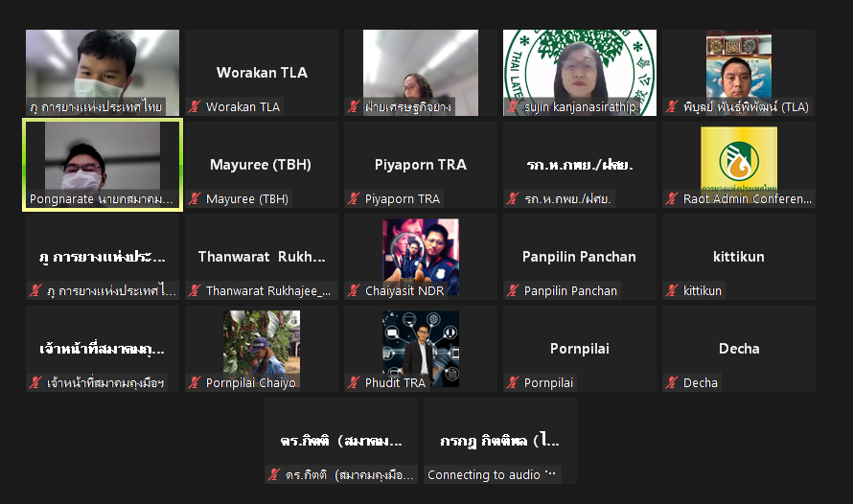
Task: Select sujin kanjanasirathip video tile
Action: coord(579,72)
